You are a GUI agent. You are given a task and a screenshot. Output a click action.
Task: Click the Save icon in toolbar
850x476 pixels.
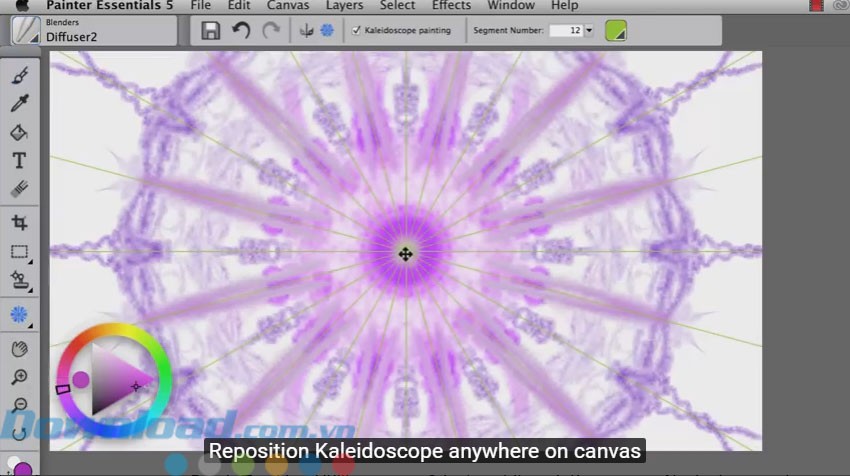point(211,31)
